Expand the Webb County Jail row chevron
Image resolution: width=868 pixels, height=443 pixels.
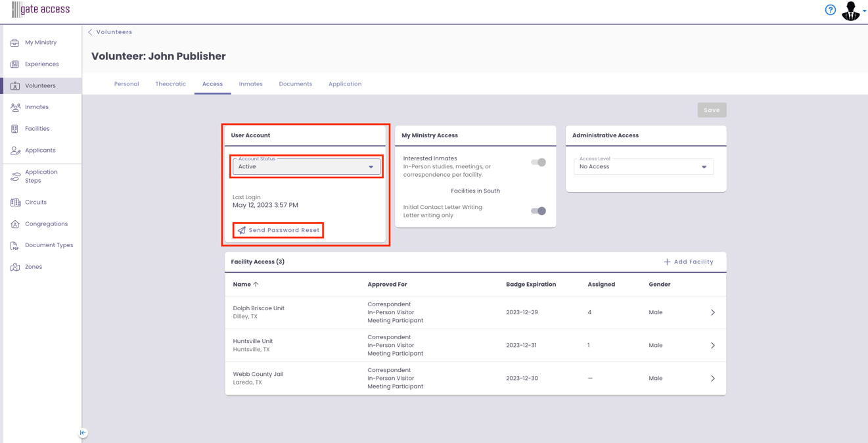[x=713, y=379]
